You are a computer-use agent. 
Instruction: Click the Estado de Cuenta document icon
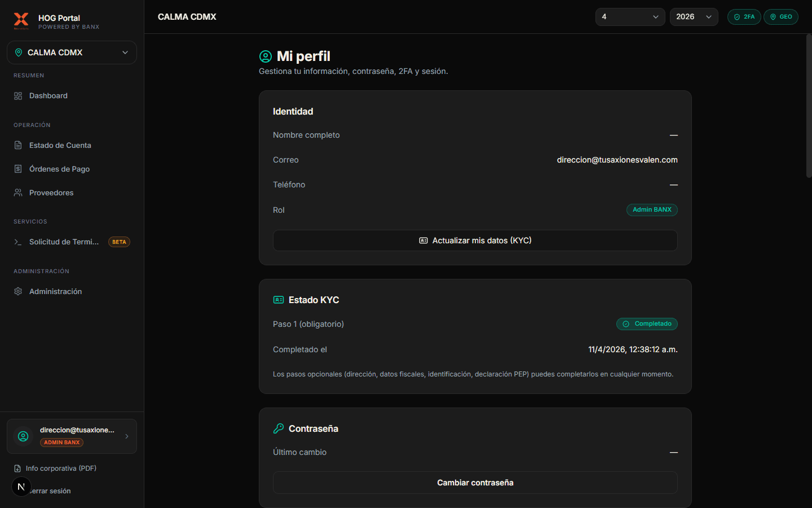pos(18,146)
